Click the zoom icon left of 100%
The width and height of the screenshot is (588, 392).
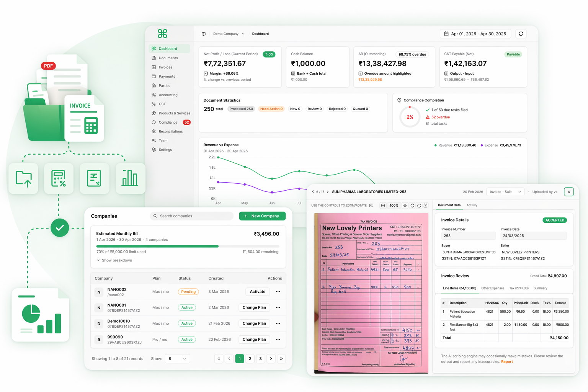(383, 206)
